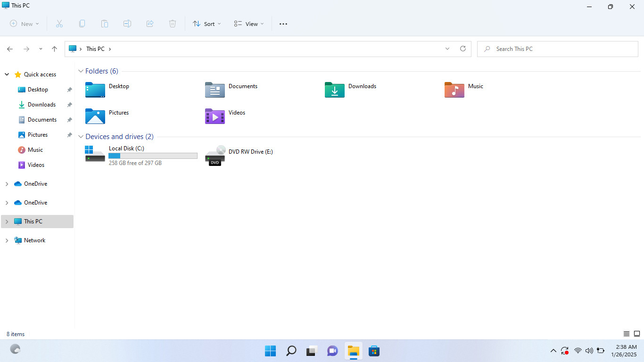Switch to large thumbnails view in status bar
Image resolution: width=644 pixels, height=362 pixels.
coord(637,334)
